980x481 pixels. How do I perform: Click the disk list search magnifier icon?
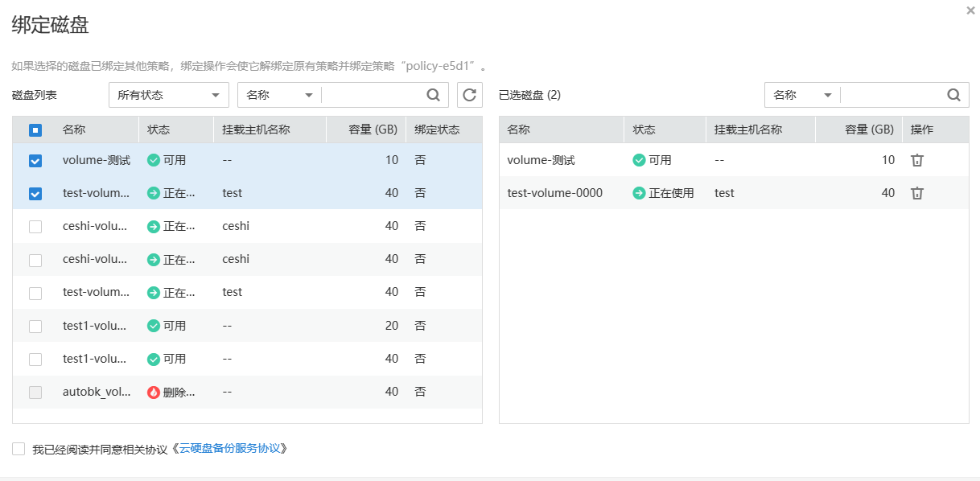433,95
